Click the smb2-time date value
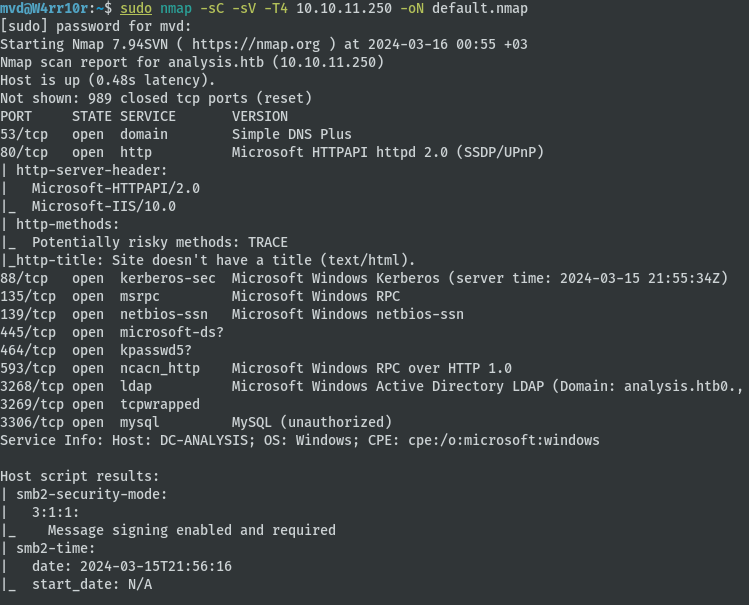Viewport: 749px width, 605px height. pyautogui.click(x=156, y=566)
